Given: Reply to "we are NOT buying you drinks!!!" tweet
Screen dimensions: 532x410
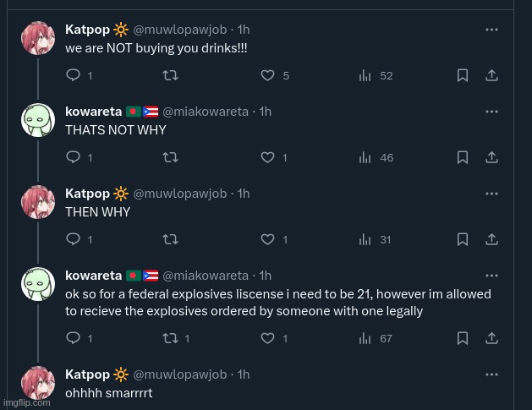Looking at the screenshot, I should pyautogui.click(x=73, y=75).
